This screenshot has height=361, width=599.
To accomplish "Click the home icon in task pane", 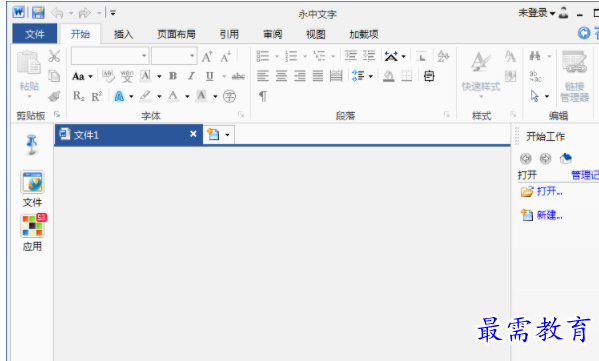I will click(x=565, y=158).
